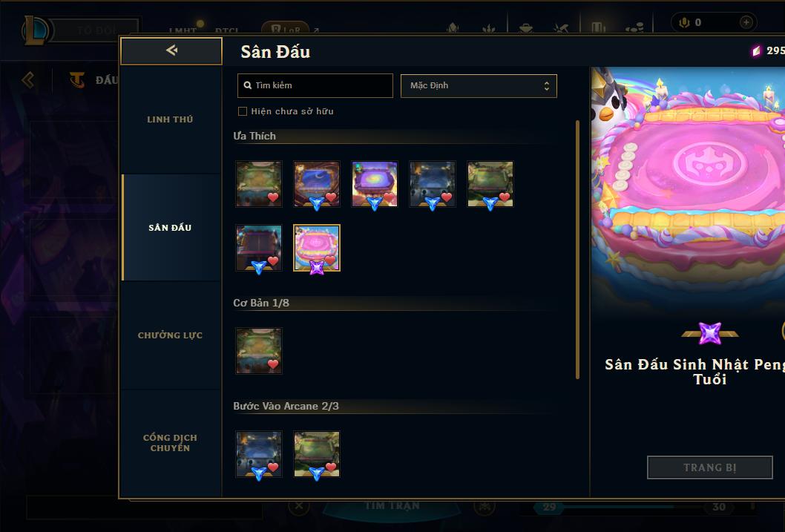
Task: Open the Mặc Định sort dropdown
Action: point(479,85)
